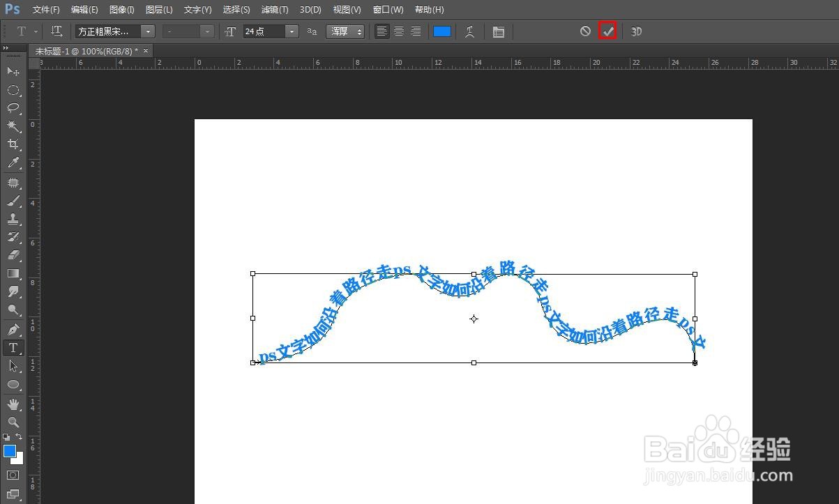Click the Ps application logo
839x504 pixels.
(13, 10)
